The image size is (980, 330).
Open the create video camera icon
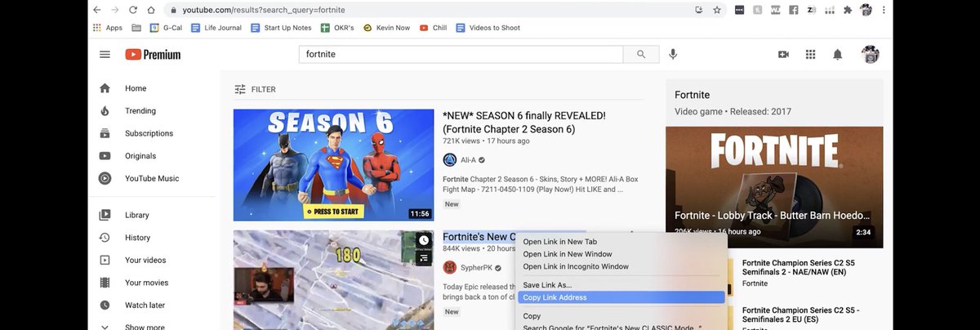point(783,55)
